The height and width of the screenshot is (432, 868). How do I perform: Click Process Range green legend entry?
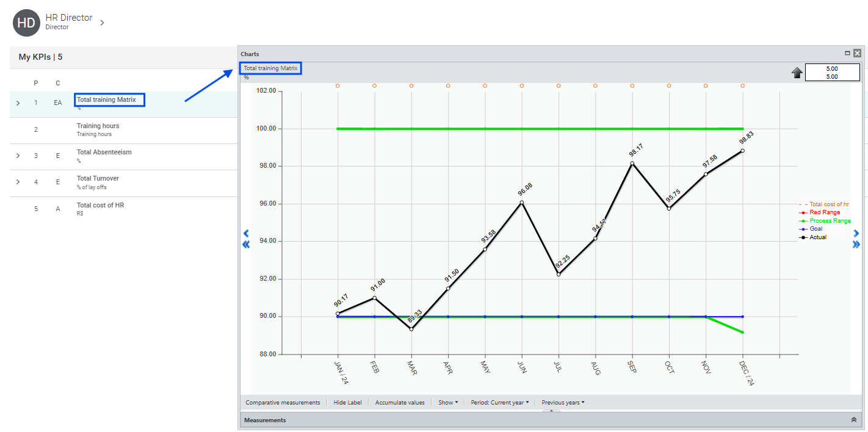point(830,221)
